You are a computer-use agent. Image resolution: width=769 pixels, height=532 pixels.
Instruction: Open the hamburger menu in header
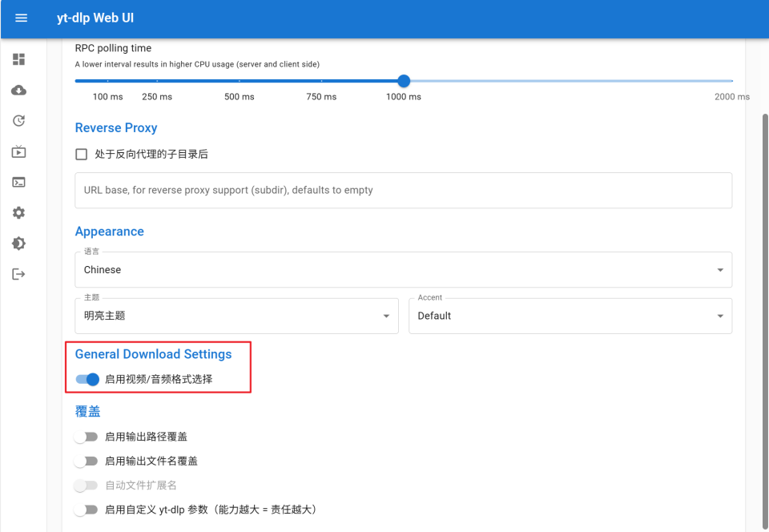(21, 18)
